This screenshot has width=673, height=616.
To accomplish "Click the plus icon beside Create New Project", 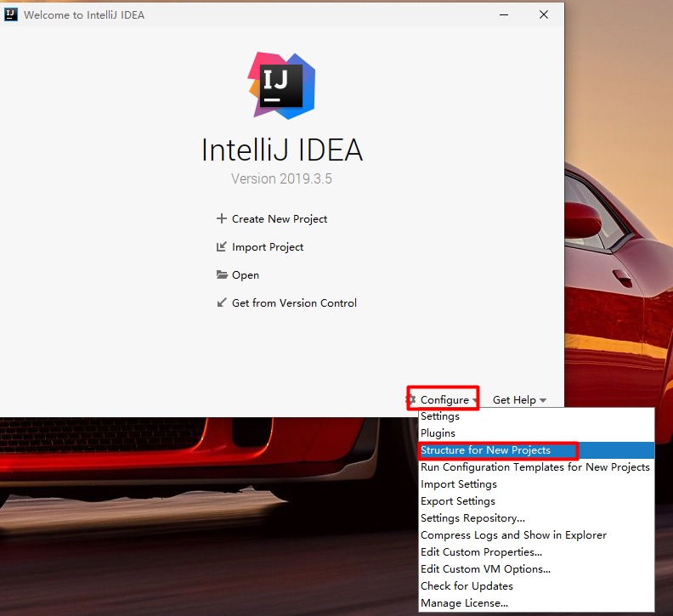I will (222, 218).
